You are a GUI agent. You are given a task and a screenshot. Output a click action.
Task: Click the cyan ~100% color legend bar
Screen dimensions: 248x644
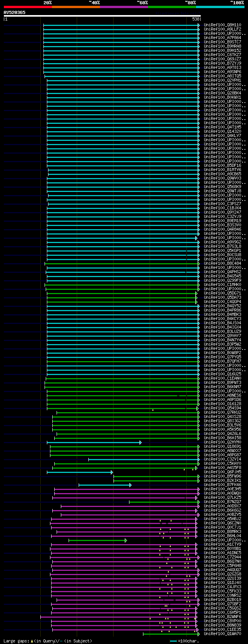220,7
